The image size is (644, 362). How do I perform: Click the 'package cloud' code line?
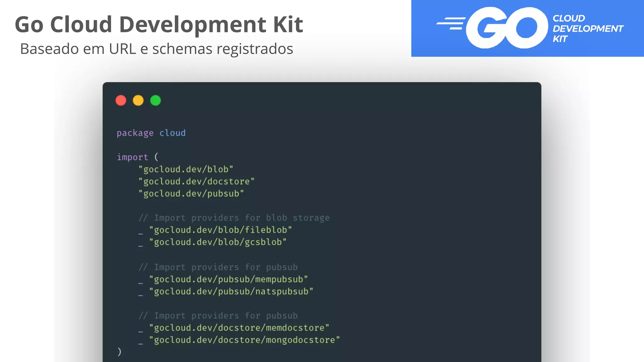pos(151,133)
